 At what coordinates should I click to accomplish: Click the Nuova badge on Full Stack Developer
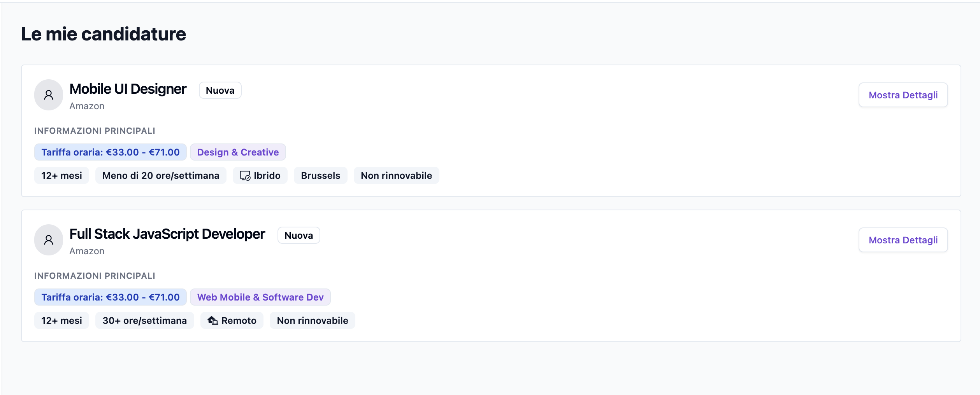(x=299, y=235)
